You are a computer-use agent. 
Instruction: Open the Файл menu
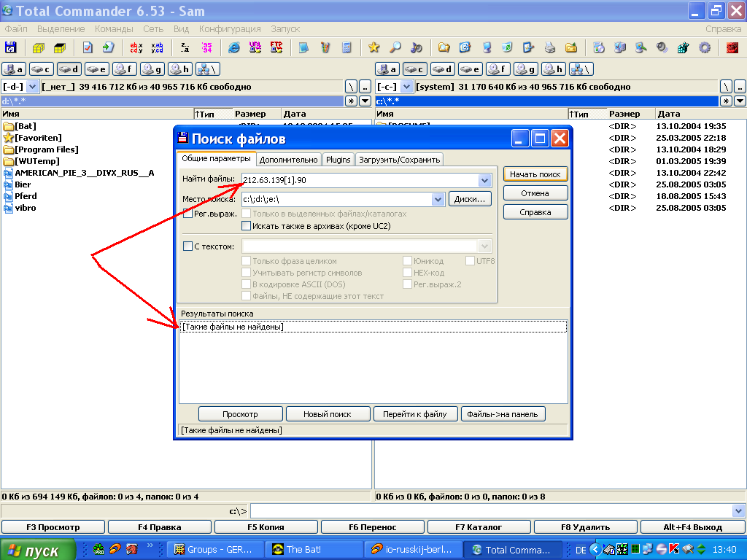click(16, 29)
